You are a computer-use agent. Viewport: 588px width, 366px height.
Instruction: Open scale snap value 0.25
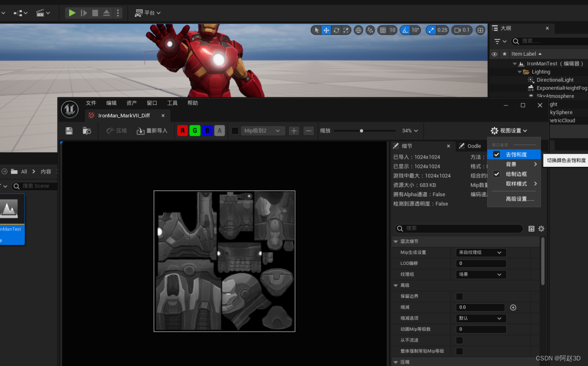click(443, 30)
